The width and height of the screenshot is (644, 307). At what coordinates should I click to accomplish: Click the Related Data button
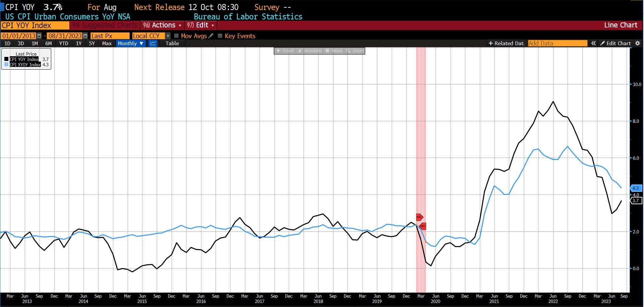coord(506,43)
